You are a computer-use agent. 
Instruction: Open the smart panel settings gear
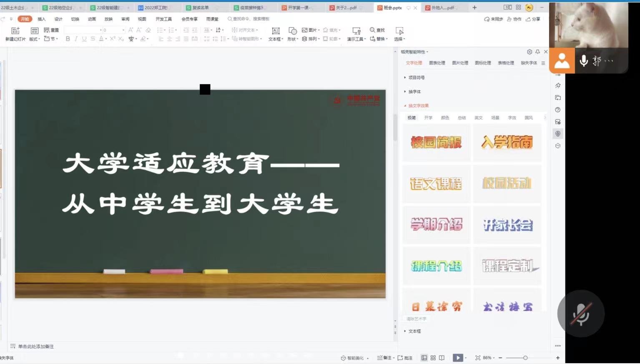(x=530, y=52)
